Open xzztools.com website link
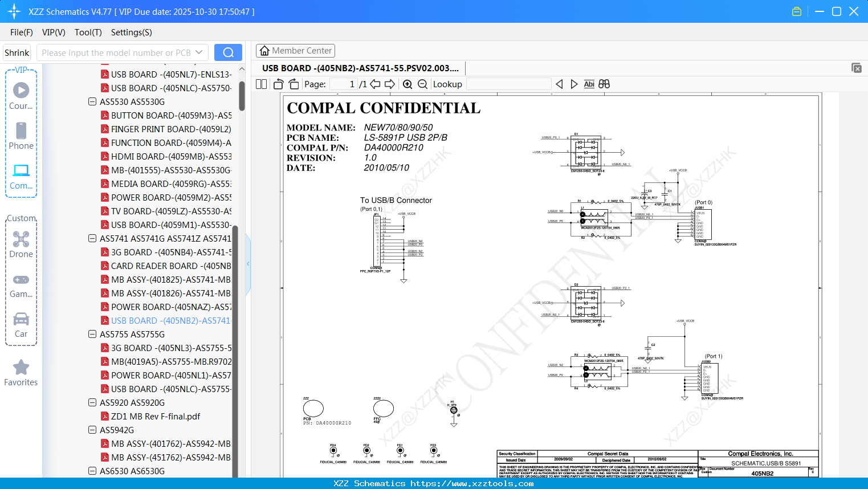 472,483
